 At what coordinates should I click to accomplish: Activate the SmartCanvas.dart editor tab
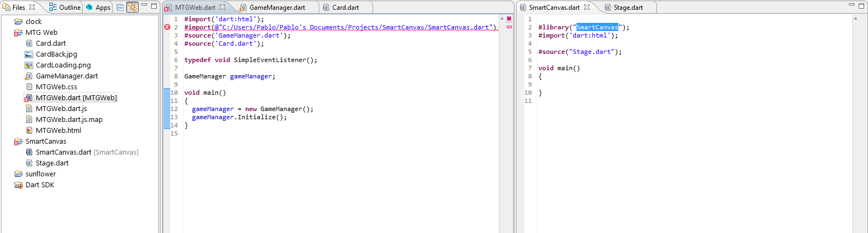point(554,7)
